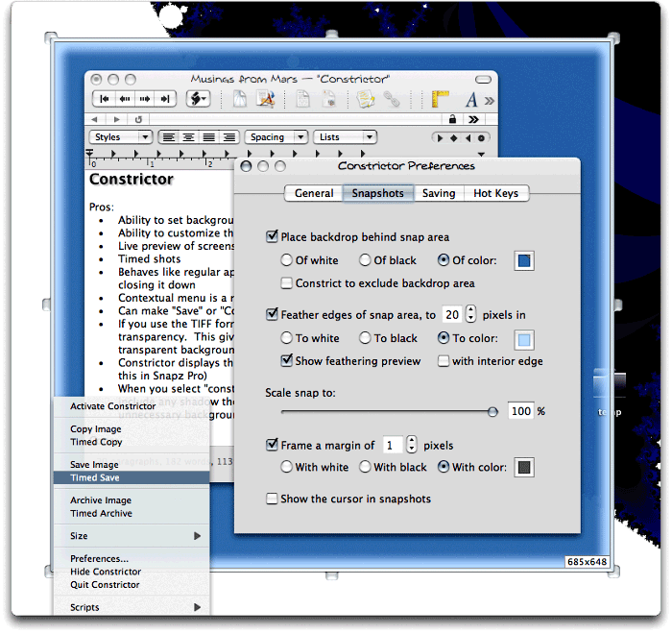Go back using the left triangle button
The image size is (672, 634).
pos(95,120)
